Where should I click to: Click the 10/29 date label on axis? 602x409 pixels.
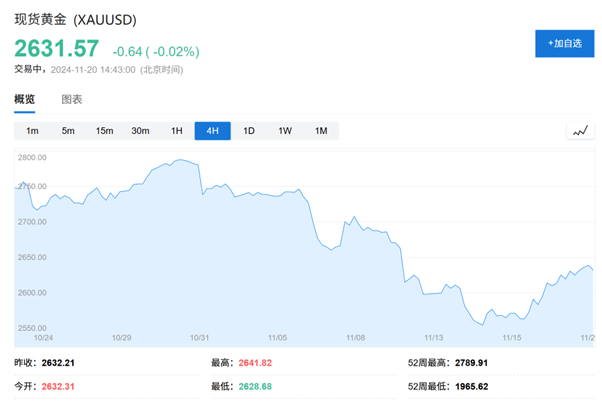coord(122,338)
